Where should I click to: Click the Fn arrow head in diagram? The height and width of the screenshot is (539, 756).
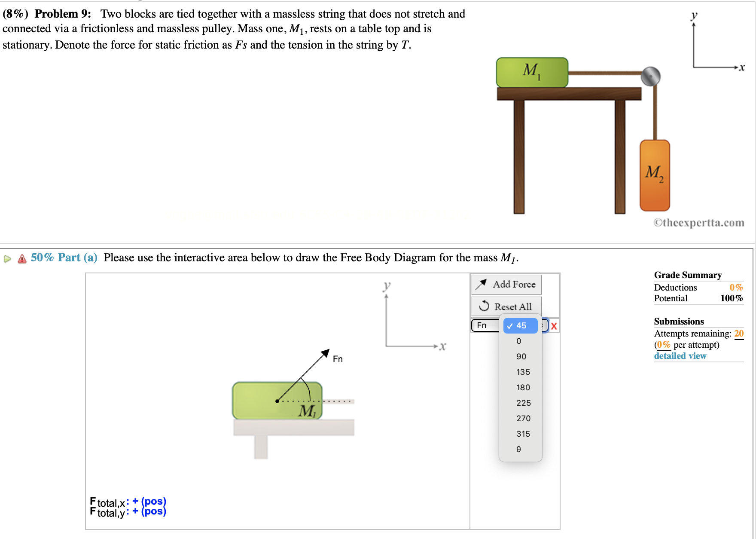[x=326, y=353]
